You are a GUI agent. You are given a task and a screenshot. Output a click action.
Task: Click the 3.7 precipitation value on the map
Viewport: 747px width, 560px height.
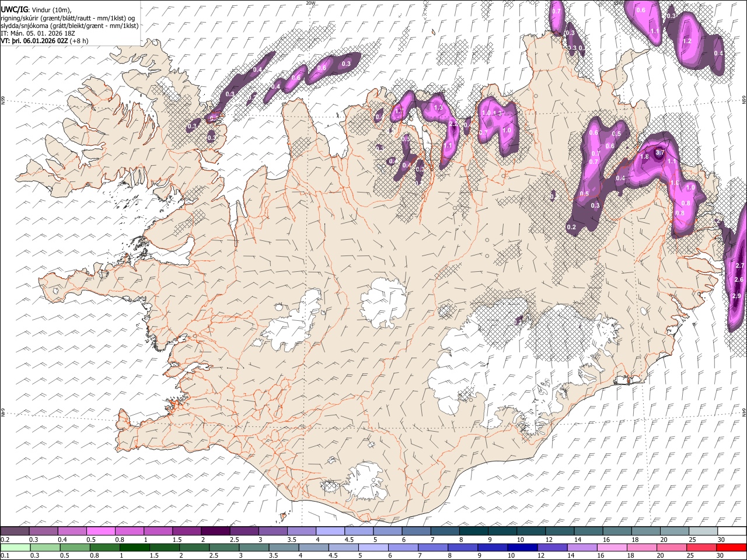click(660, 152)
